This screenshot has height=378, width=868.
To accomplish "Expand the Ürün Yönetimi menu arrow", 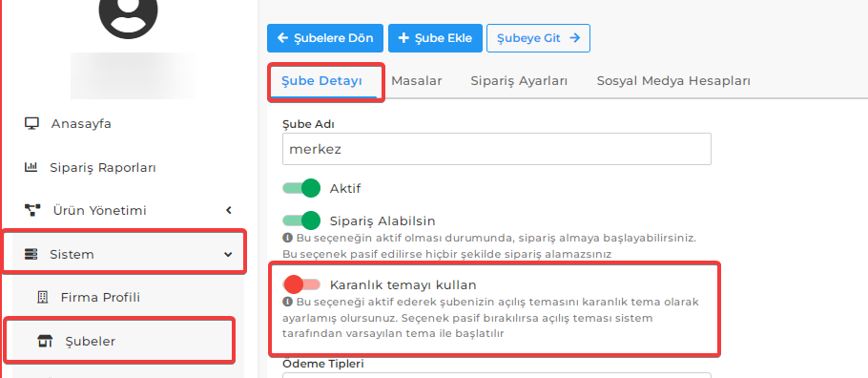I will [229, 211].
